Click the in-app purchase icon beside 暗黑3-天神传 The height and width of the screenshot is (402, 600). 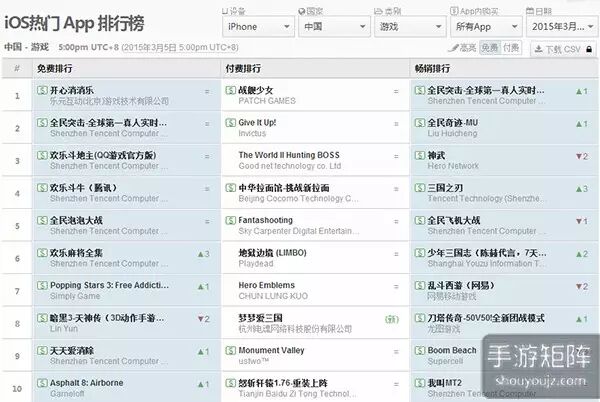tap(42, 318)
